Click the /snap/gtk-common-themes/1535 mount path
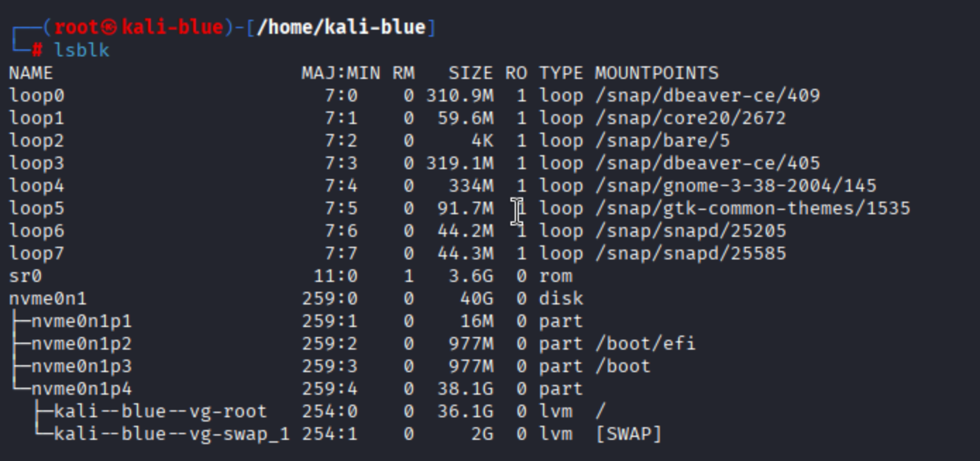Viewport: 980px width, 461px height. point(752,209)
